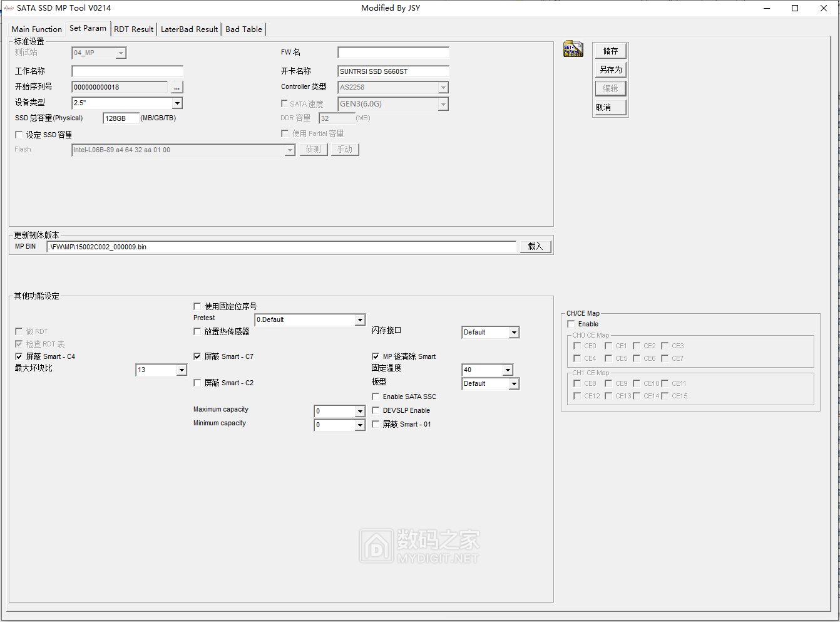840x622 pixels.
Task: Check the CH/CE Map Enable checkbox
Action: 571,324
